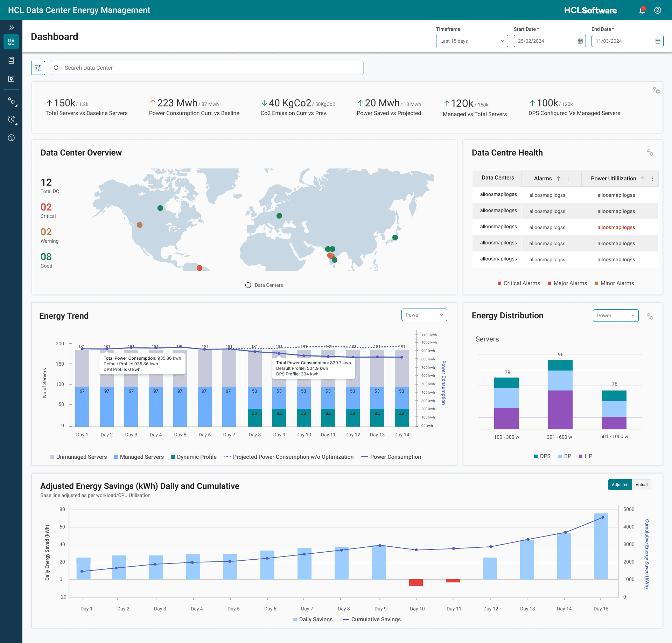The height and width of the screenshot is (643, 672).
Task: Open the notifications bell icon
Action: pos(642,10)
